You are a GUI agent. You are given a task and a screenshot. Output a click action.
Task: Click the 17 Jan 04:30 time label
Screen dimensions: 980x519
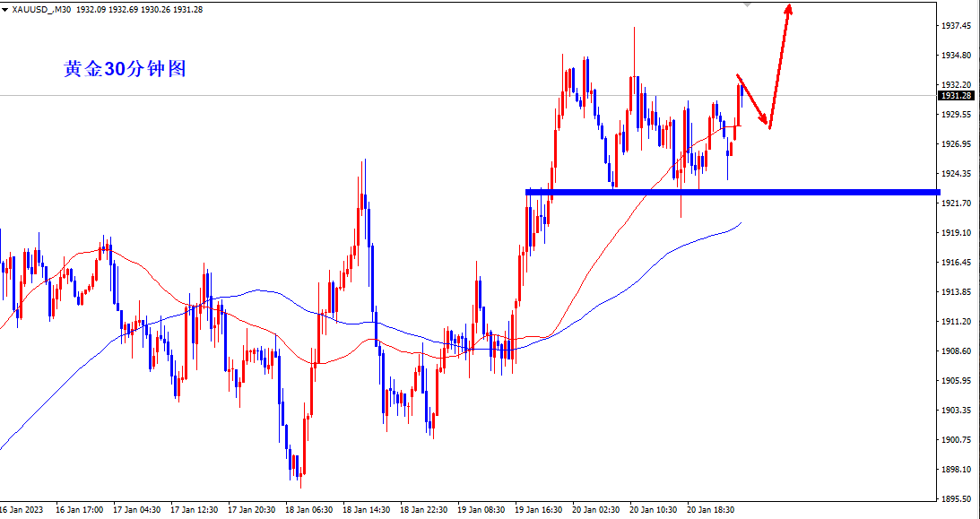(137, 510)
